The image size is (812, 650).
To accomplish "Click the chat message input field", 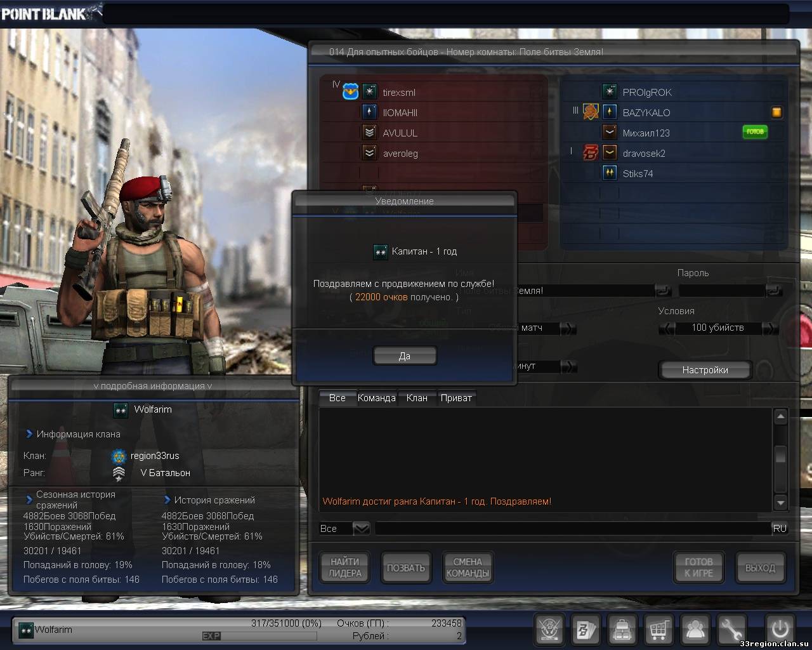I will [572, 528].
